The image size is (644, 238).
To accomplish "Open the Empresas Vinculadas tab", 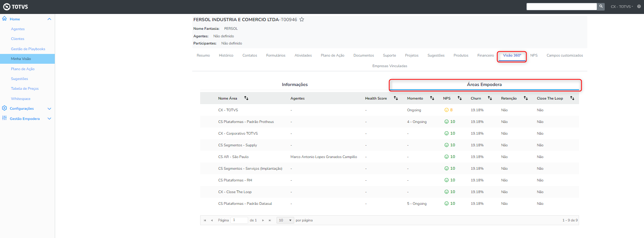I will point(390,66).
